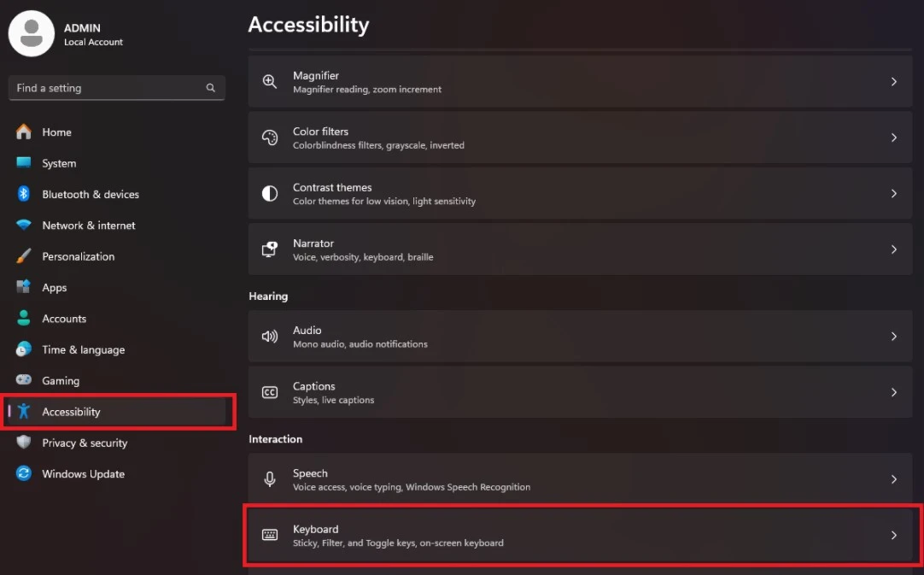The height and width of the screenshot is (575, 924).
Task: Click the Find a setting search box
Action: pyautogui.click(x=107, y=88)
